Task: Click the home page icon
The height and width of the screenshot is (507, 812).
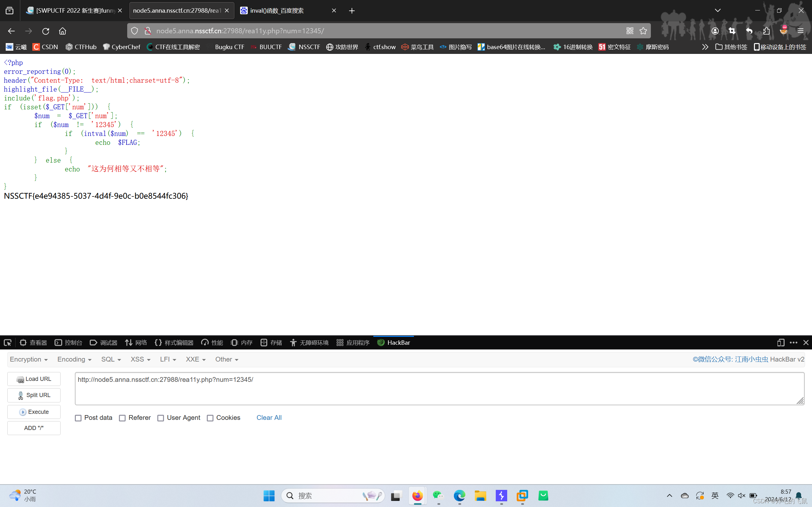Action: pos(62,31)
